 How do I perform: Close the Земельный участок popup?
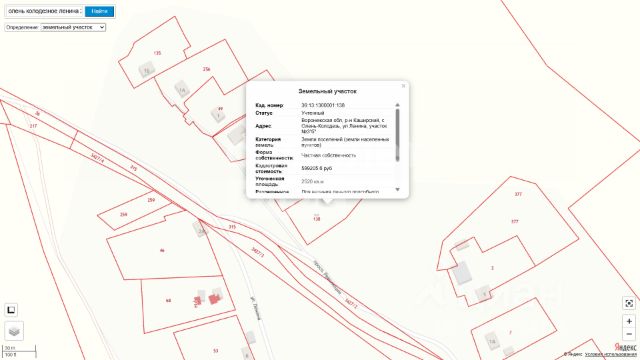(x=403, y=86)
